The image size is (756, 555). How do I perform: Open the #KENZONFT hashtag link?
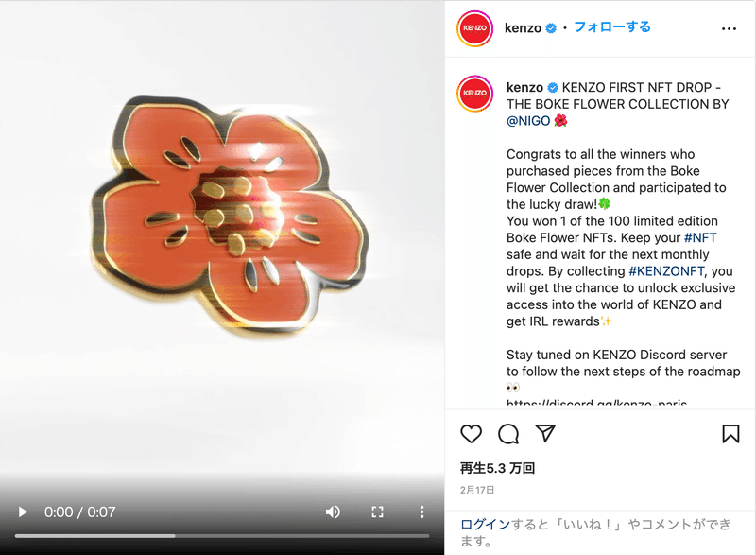click(666, 271)
